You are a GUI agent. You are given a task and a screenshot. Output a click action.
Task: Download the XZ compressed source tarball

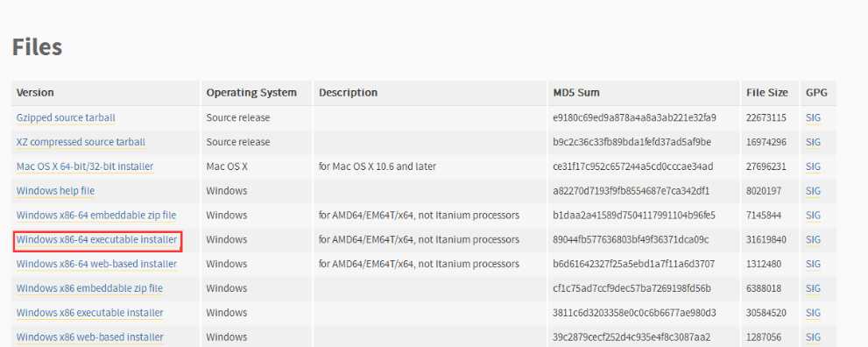pyautogui.click(x=81, y=142)
